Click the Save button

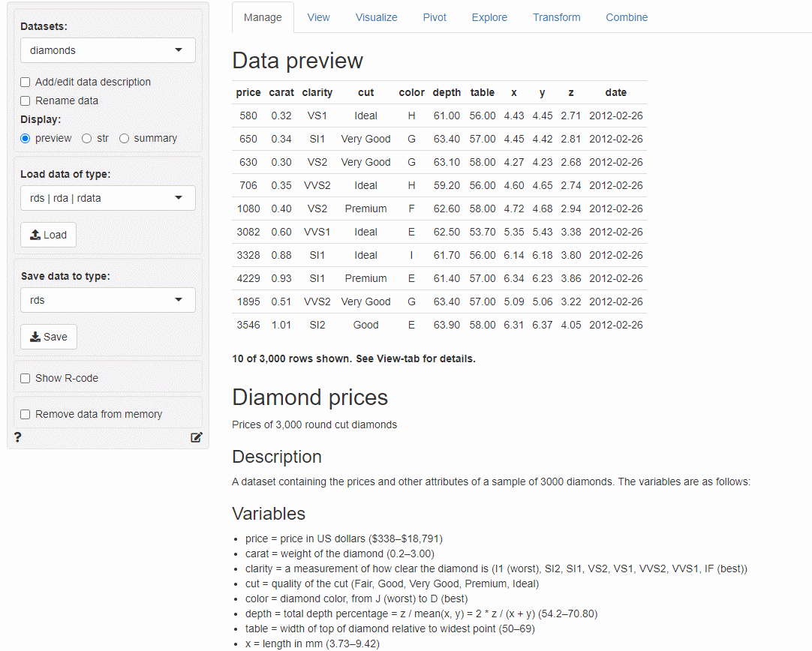[49, 337]
